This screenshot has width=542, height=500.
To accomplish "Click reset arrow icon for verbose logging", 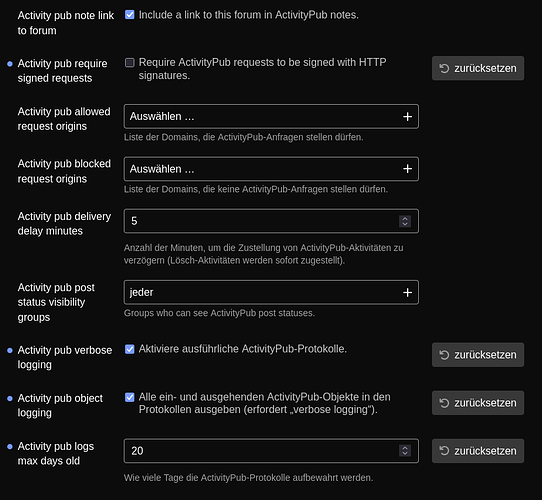I will [444, 355].
